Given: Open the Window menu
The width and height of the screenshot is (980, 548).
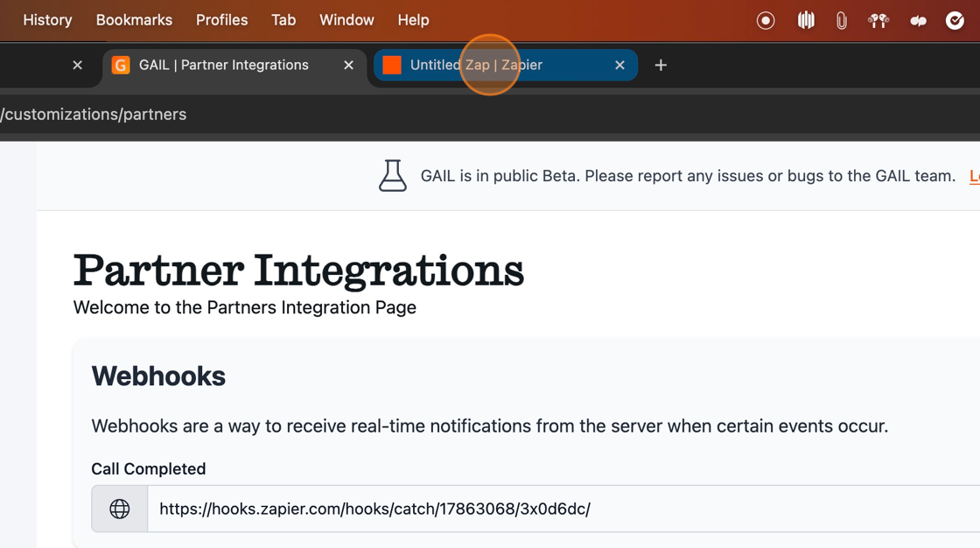Looking at the screenshot, I should (x=346, y=20).
